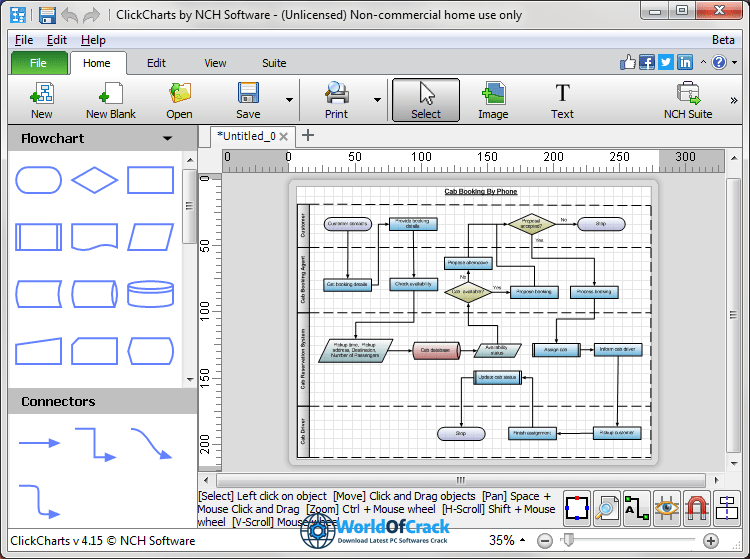Activate the Select pointer tool
The width and height of the screenshot is (750, 559).
tap(426, 100)
